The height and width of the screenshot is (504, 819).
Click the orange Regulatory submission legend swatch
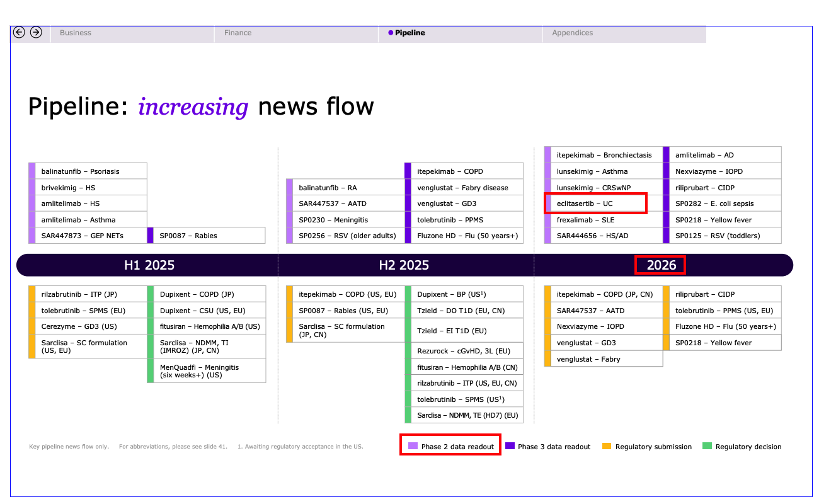[x=607, y=446]
